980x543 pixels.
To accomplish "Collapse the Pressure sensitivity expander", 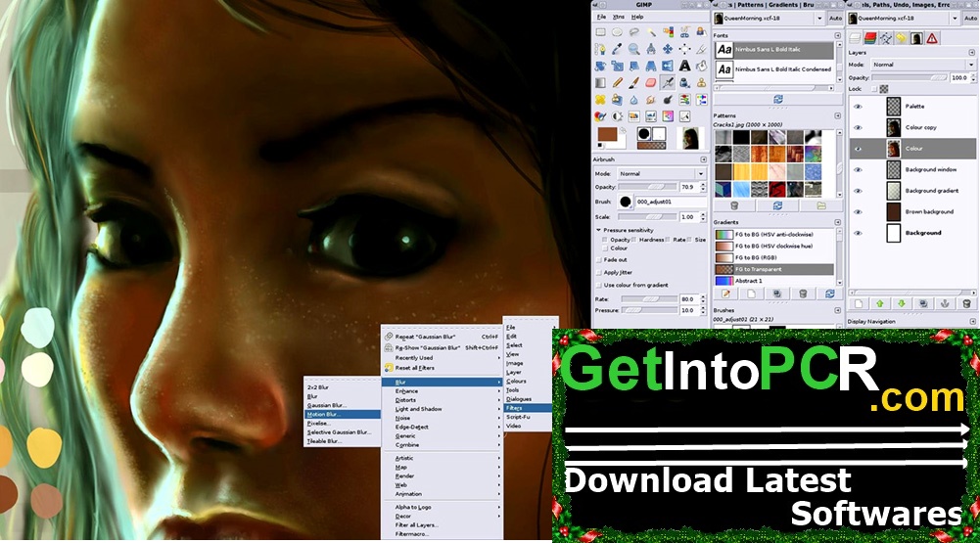I will coord(599,230).
